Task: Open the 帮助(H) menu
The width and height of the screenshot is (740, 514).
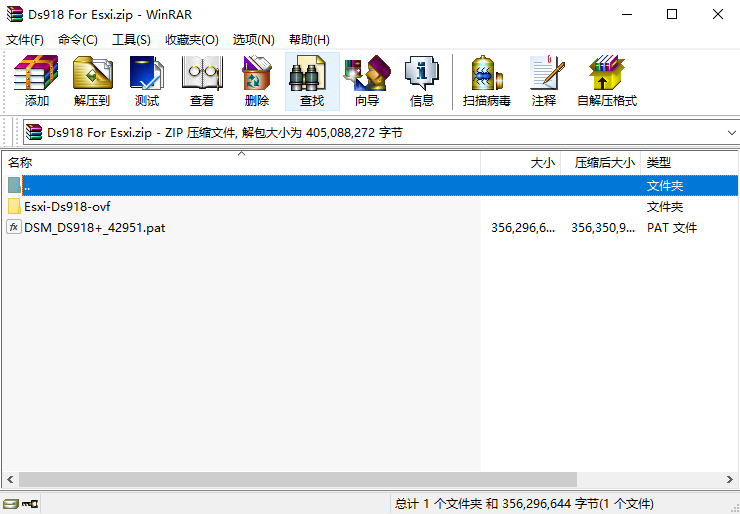Action: point(309,40)
